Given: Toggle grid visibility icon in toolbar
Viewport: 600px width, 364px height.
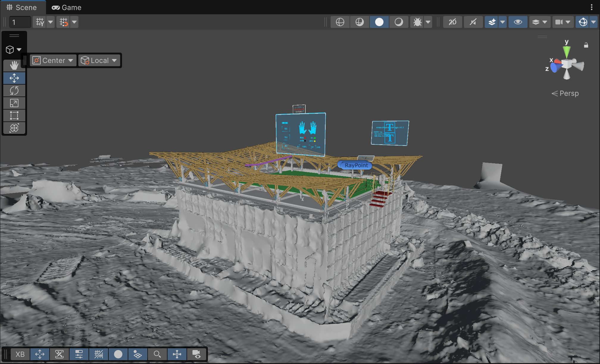Looking at the screenshot, I should pyautogui.click(x=40, y=22).
